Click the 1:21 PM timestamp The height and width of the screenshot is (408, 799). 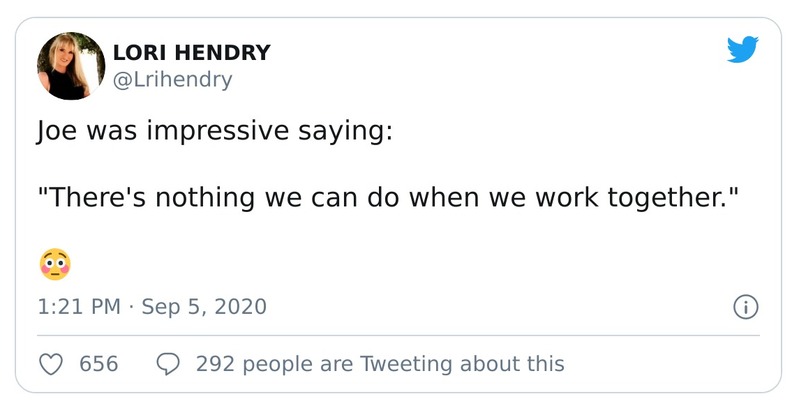pos(78,307)
